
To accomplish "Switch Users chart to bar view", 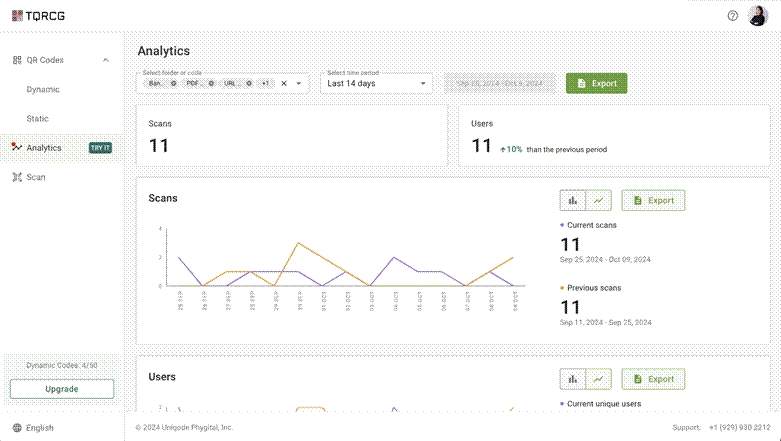I will (x=573, y=379).
